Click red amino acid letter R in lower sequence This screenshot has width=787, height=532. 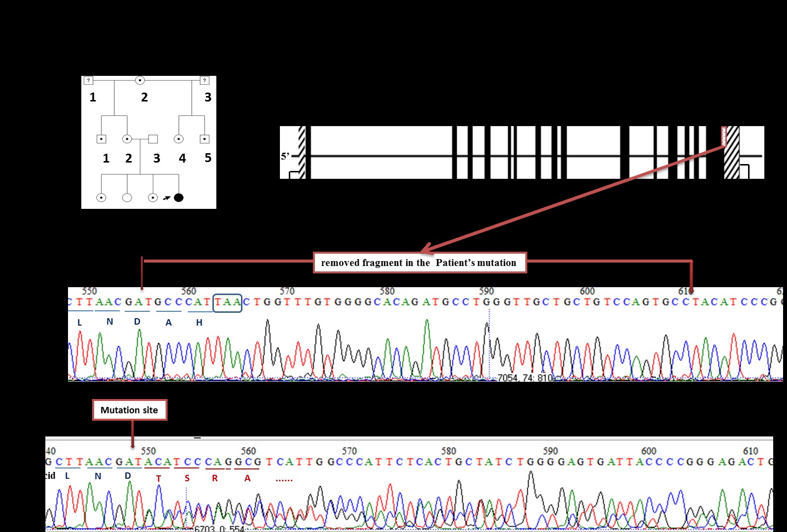215,478
